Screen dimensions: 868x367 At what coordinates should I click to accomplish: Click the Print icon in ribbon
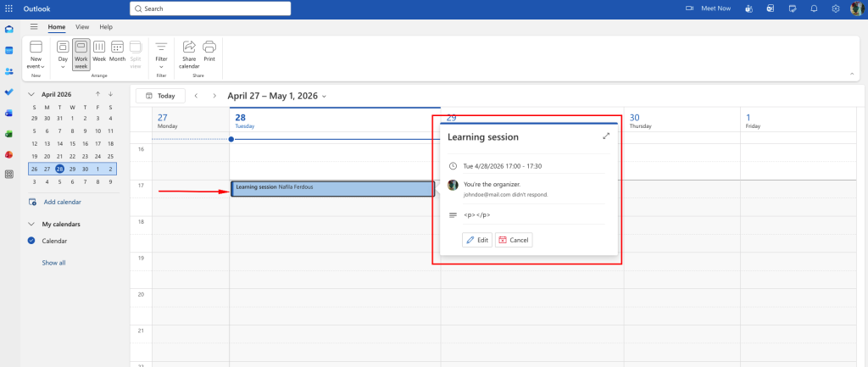point(209,51)
